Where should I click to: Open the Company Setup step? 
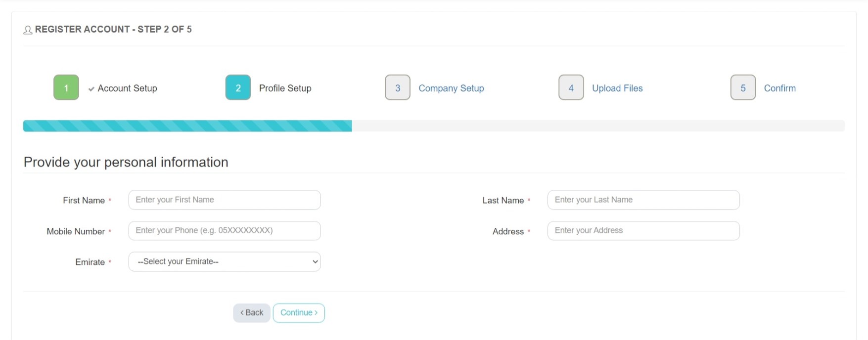[451, 88]
